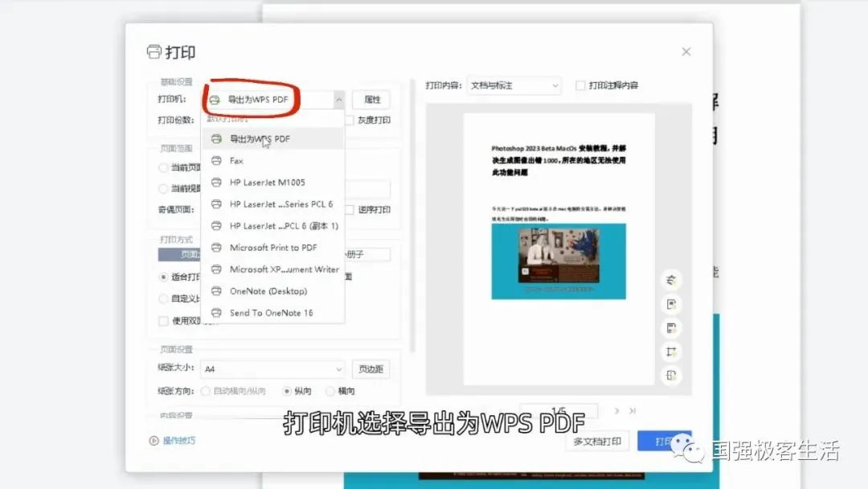Choose Fax in the printer list
The image size is (868, 489).
[273, 161]
